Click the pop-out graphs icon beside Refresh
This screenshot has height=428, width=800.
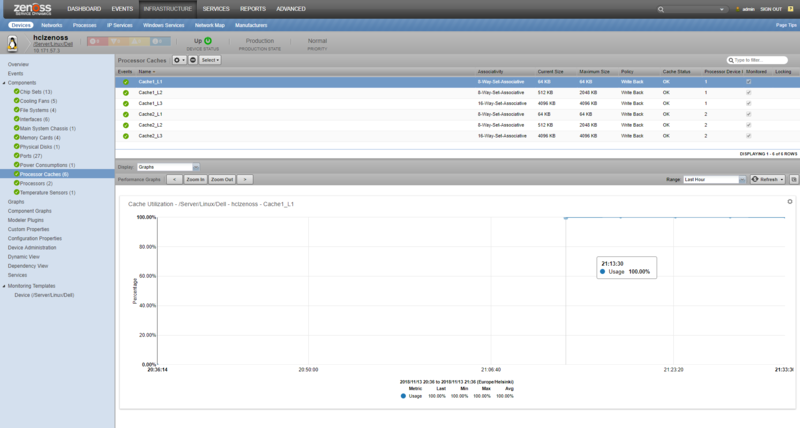[x=794, y=180]
